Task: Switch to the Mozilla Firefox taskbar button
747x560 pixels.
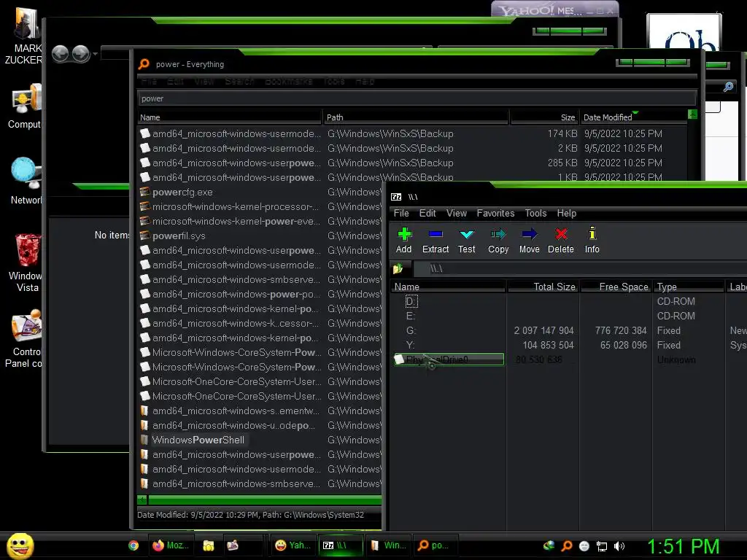Action: pyautogui.click(x=170, y=545)
